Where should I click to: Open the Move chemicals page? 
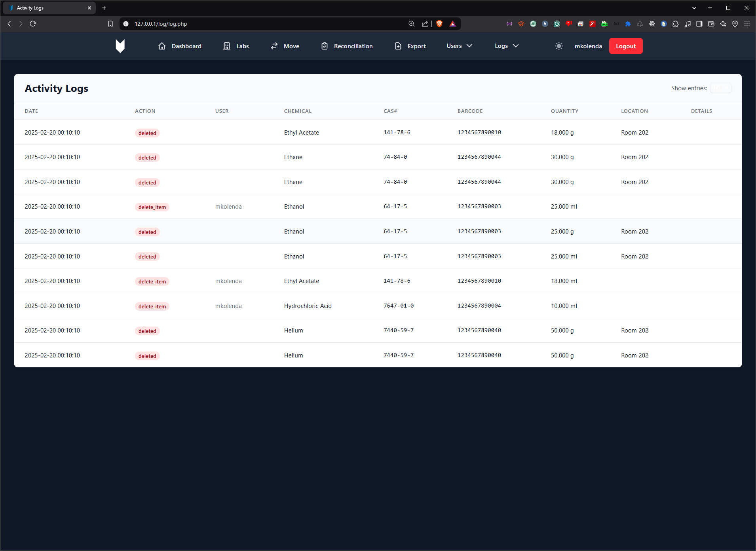(x=285, y=46)
